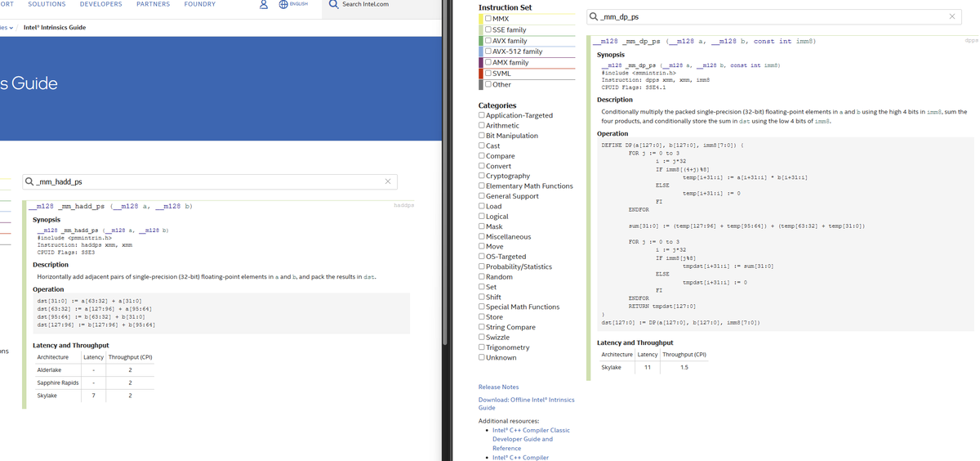
Task: Click the haddps instruction label
Action: (403, 206)
